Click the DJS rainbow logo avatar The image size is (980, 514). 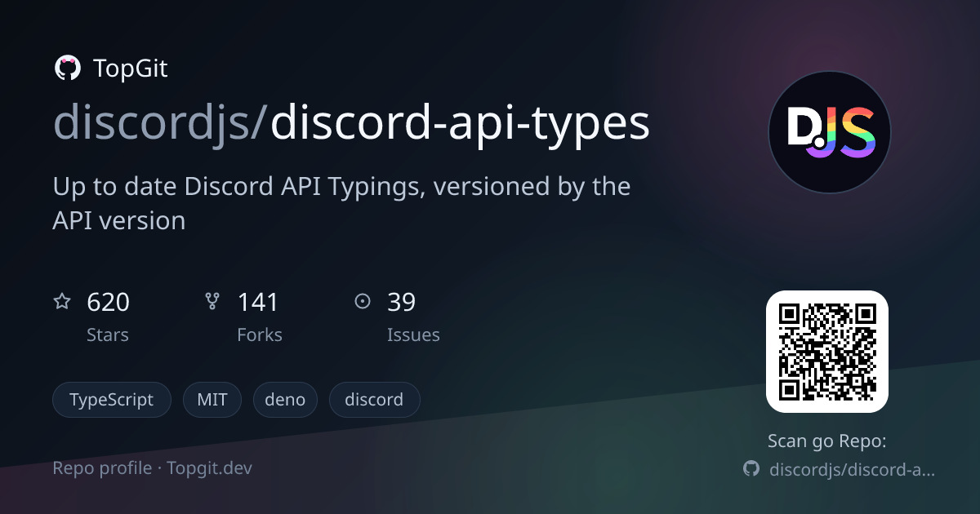coord(830,132)
